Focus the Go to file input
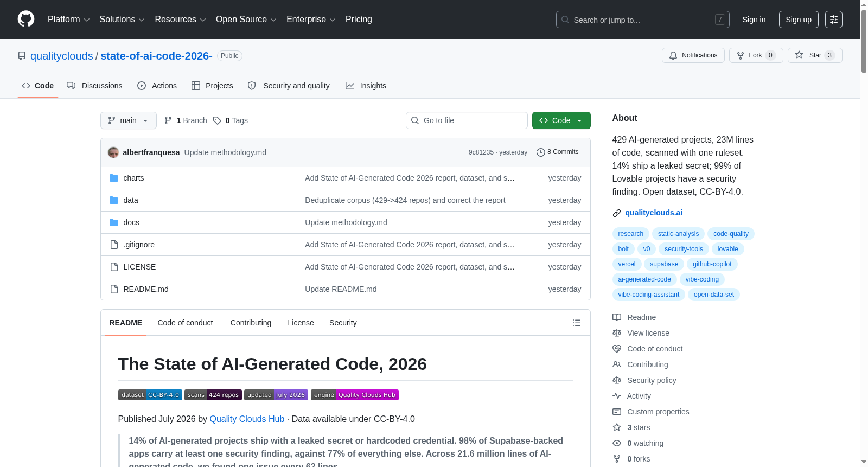The image size is (868, 467). (x=467, y=120)
